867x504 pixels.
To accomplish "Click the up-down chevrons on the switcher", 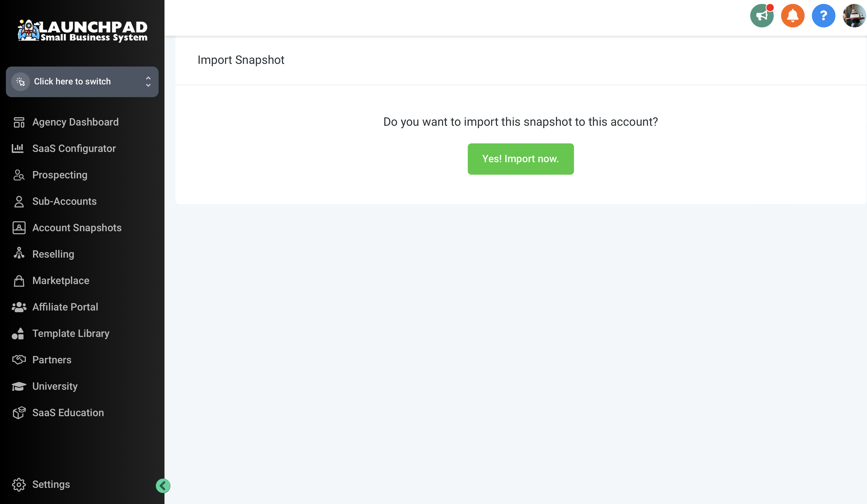I will click(x=148, y=81).
